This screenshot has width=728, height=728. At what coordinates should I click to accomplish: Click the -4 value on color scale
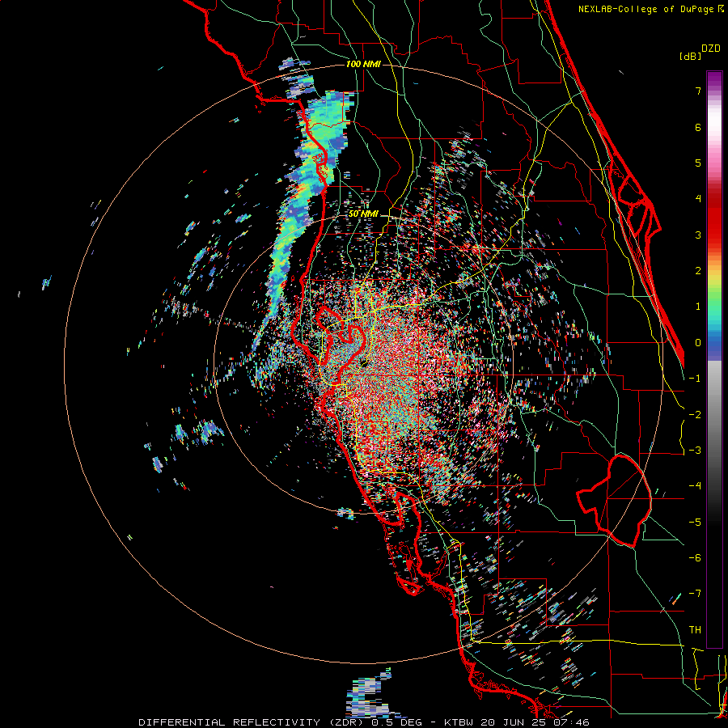pos(695,486)
